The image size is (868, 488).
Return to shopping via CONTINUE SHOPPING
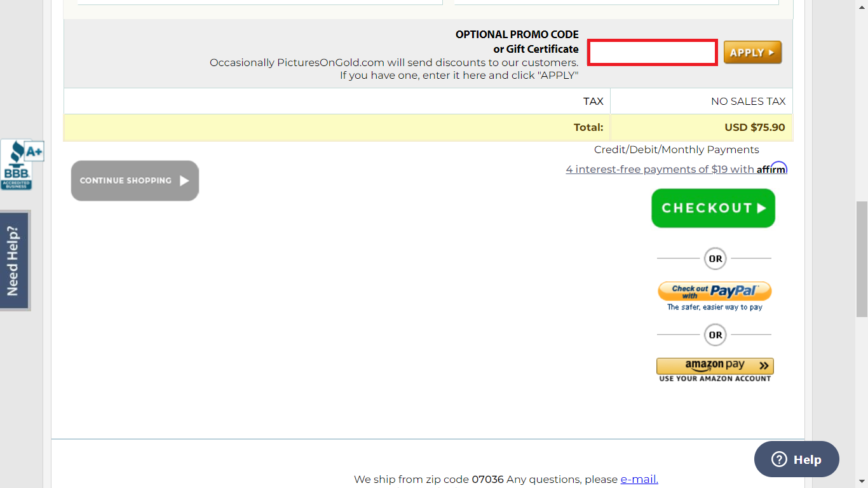134,180
